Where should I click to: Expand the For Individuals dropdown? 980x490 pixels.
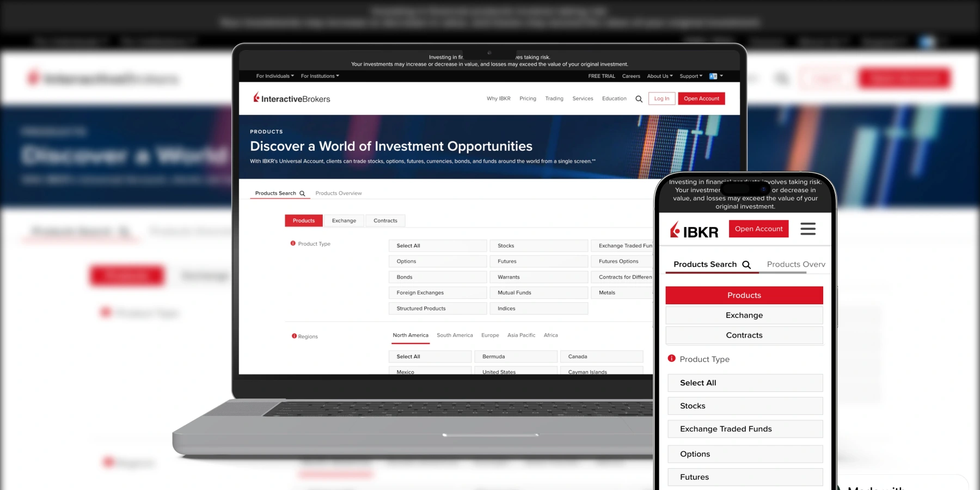pos(274,76)
